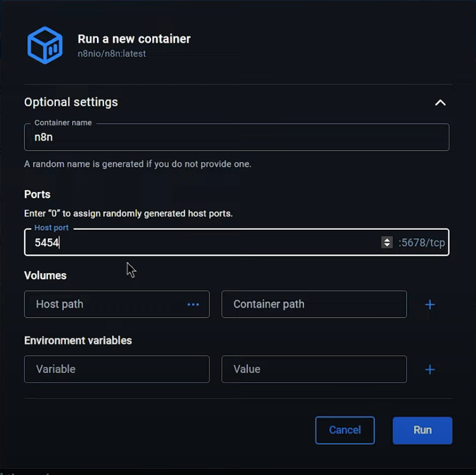The height and width of the screenshot is (475, 476).
Task: Click the n8nio/n8n:latest image name text
Action: (111, 54)
